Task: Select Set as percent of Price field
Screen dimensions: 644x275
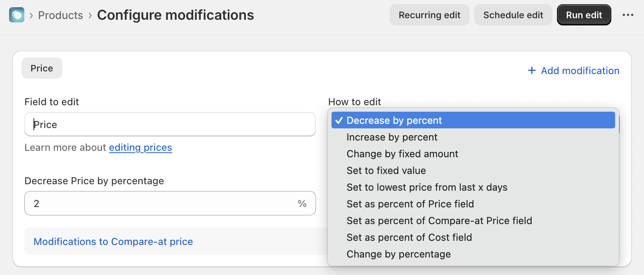Action: coord(410,204)
